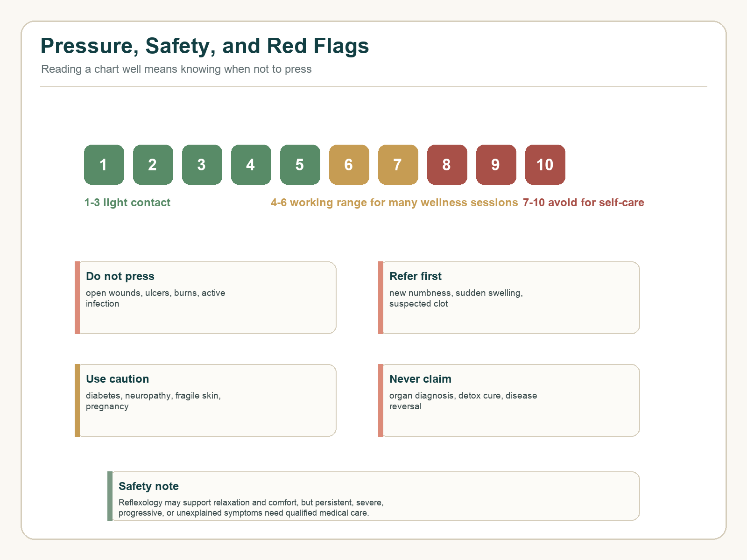Click the '1-3 light contact' label
This screenshot has width=747, height=560.
point(127,203)
